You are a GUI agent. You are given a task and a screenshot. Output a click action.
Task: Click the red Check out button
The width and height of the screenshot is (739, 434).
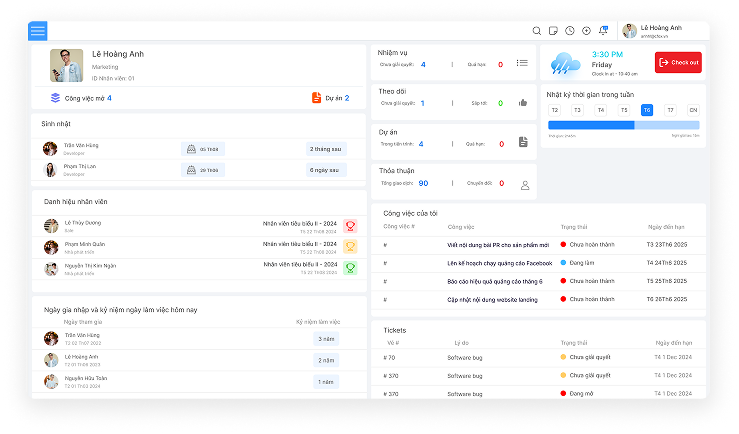pyautogui.click(x=678, y=62)
